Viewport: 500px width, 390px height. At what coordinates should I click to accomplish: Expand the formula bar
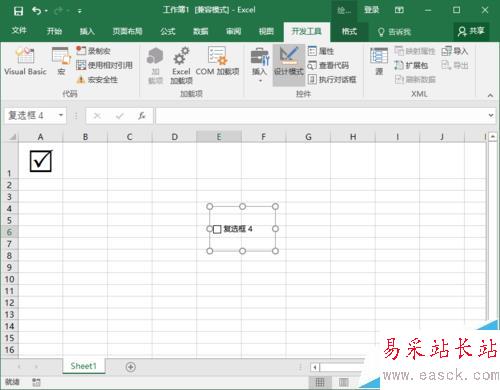(491, 115)
